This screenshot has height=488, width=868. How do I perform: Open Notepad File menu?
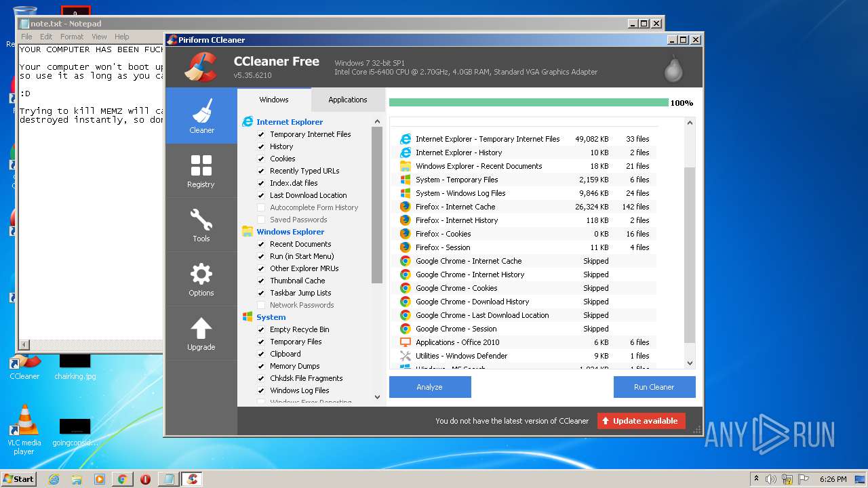pyautogui.click(x=26, y=37)
